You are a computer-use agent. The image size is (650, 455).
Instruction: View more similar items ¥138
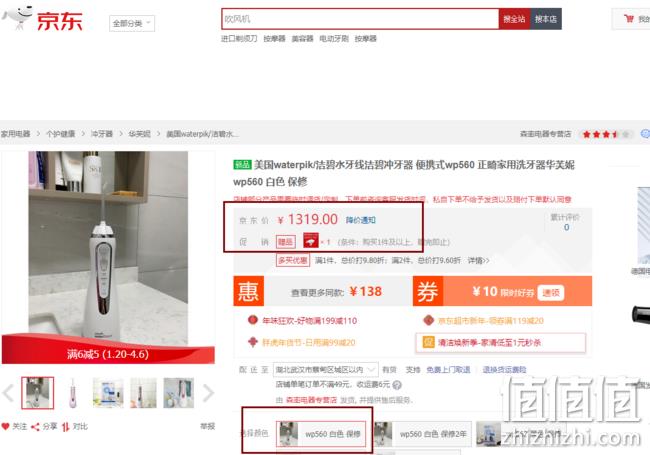click(336, 292)
